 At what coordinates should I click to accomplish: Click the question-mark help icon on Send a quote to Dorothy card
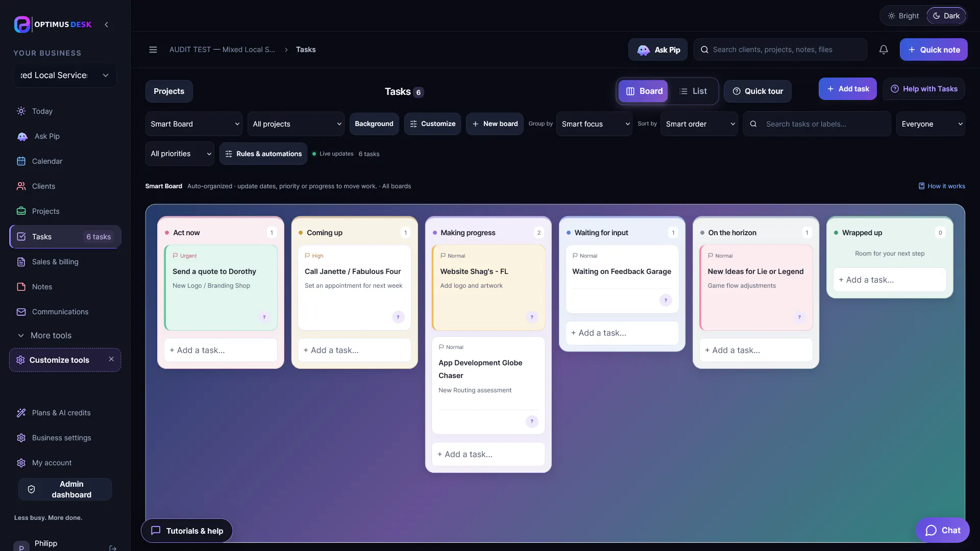[x=264, y=317]
